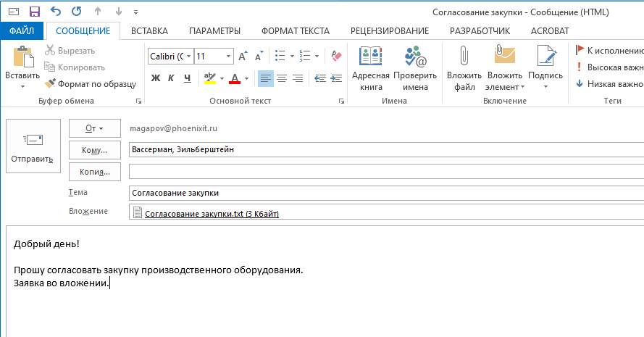The width and height of the screenshot is (644, 337).
Task: Align text to the left
Action: [266, 78]
